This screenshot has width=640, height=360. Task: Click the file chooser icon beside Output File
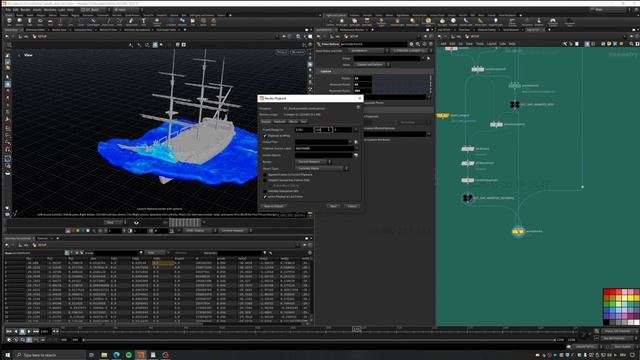(x=356, y=142)
